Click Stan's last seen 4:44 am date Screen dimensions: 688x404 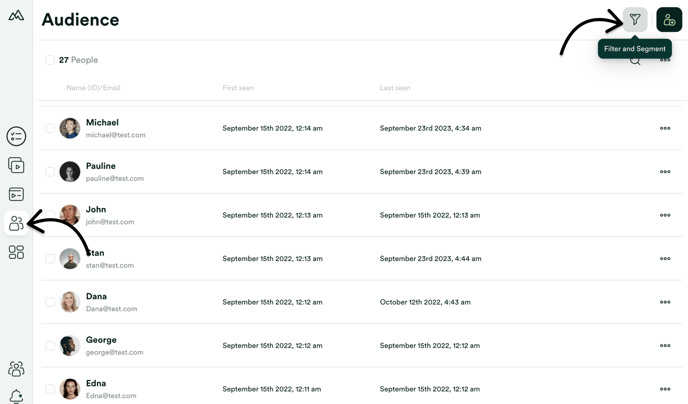(430, 259)
